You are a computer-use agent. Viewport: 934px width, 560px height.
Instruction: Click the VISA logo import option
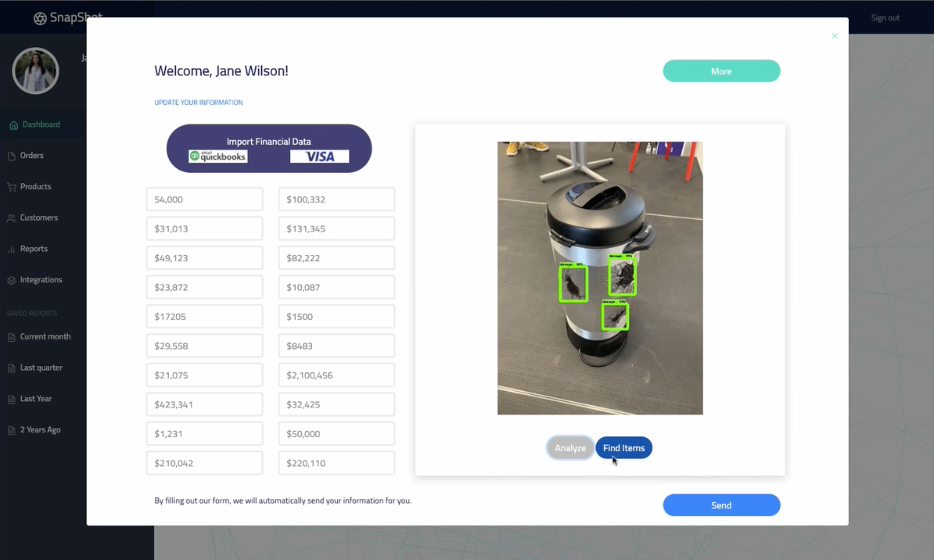coord(319,157)
